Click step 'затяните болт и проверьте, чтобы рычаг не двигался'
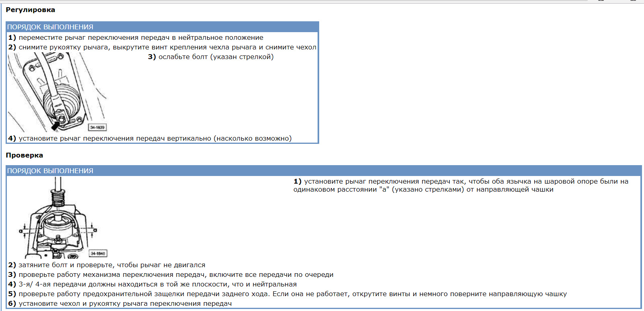Viewport: 644px width, 311px height. (x=107, y=265)
